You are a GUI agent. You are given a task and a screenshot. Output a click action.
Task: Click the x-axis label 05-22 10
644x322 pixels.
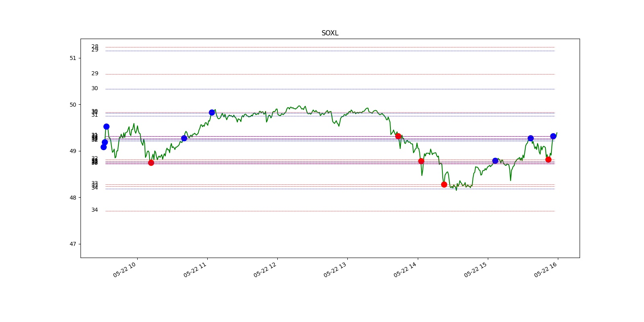click(125, 269)
